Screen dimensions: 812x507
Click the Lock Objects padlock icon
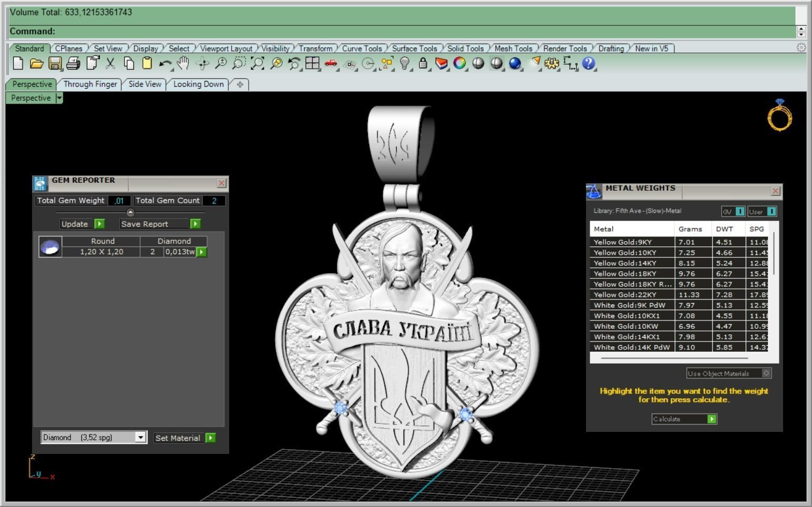pyautogui.click(x=423, y=64)
